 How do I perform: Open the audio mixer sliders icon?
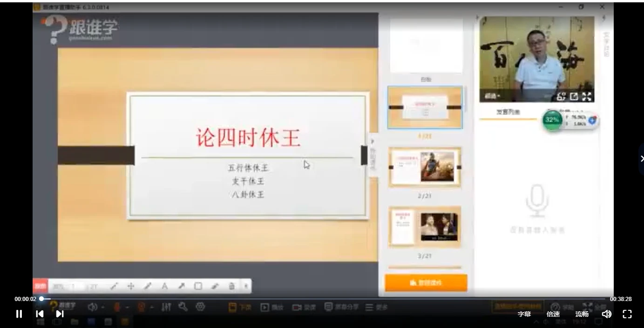pyautogui.click(x=166, y=307)
